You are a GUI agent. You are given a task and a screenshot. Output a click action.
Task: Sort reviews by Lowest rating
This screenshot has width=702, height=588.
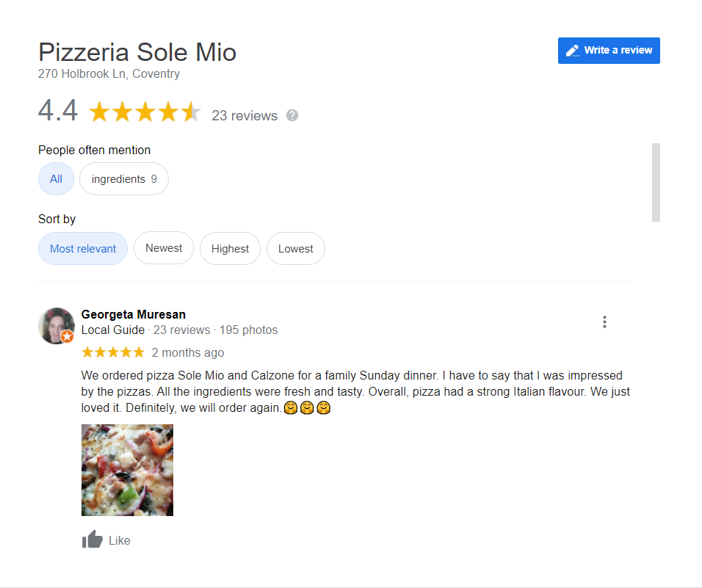click(x=296, y=248)
